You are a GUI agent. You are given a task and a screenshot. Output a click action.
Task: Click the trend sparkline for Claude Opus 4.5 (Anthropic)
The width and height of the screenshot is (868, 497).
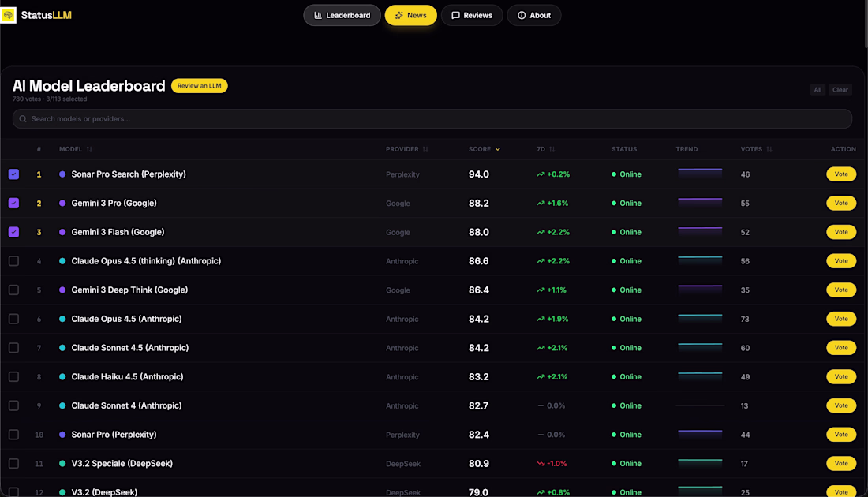700,318
